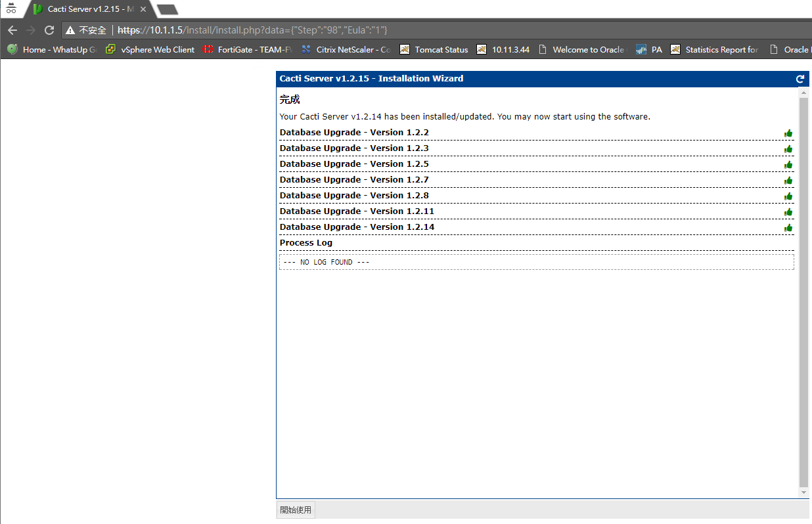Select Database Upgrade - Version 1.2.11 text

coord(357,211)
